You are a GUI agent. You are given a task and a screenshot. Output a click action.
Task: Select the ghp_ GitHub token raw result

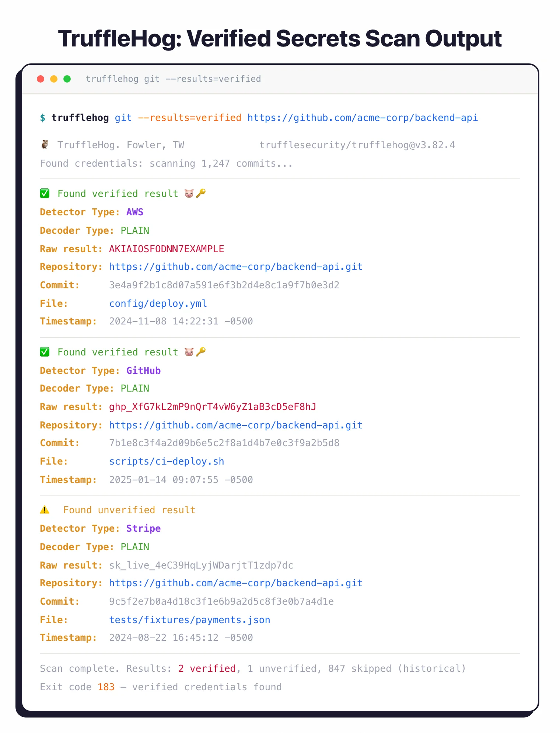[x=213, y=407]
